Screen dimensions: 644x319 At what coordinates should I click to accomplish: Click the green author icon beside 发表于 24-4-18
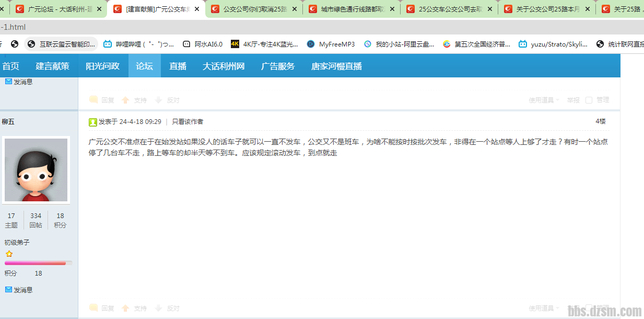(x=93, y=122)
